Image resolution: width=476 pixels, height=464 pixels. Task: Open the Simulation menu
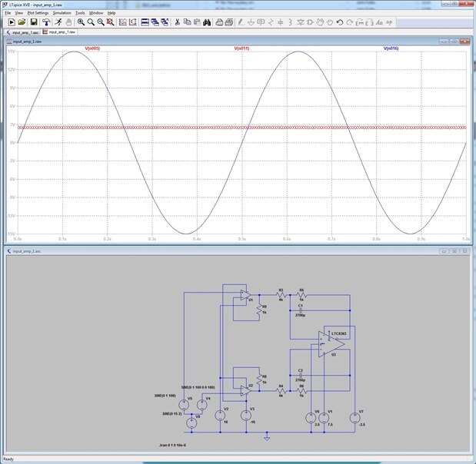62,13
